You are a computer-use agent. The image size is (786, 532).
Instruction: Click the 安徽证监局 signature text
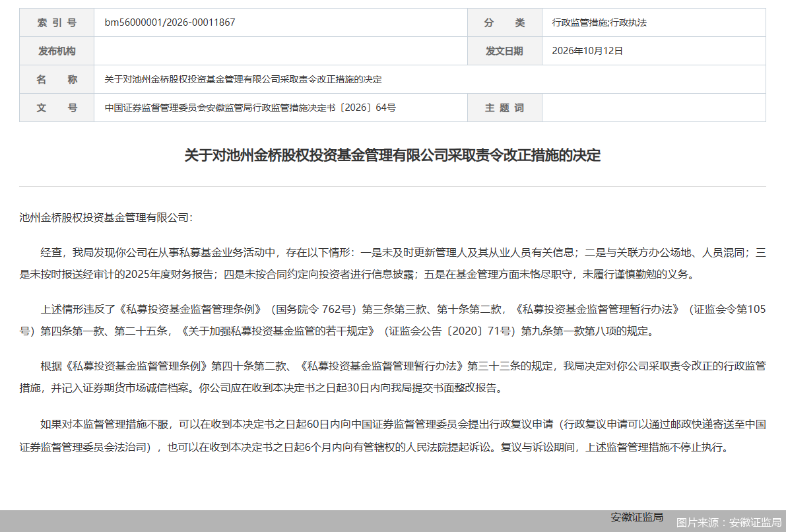(x=637, y=517)
